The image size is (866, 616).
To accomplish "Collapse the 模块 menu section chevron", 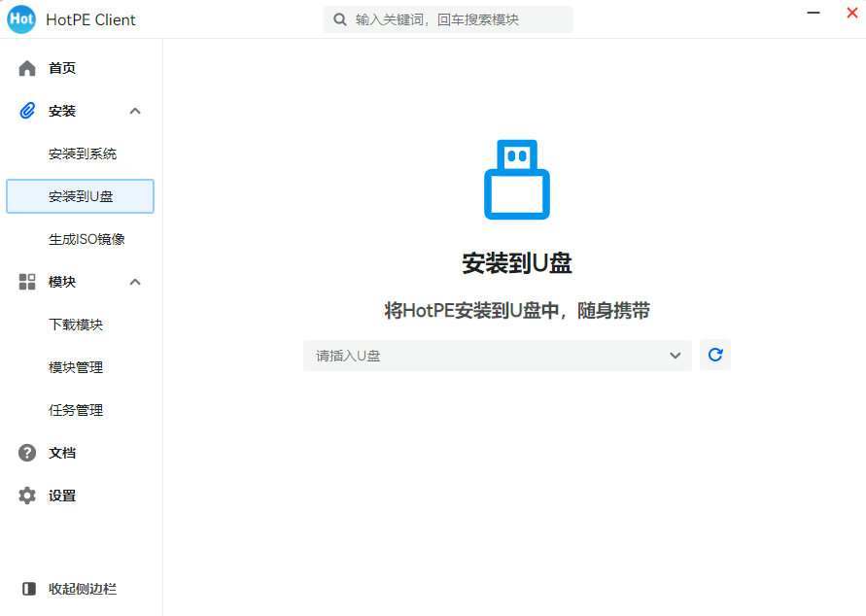I will pyautogui.click(x=135, y=282).
